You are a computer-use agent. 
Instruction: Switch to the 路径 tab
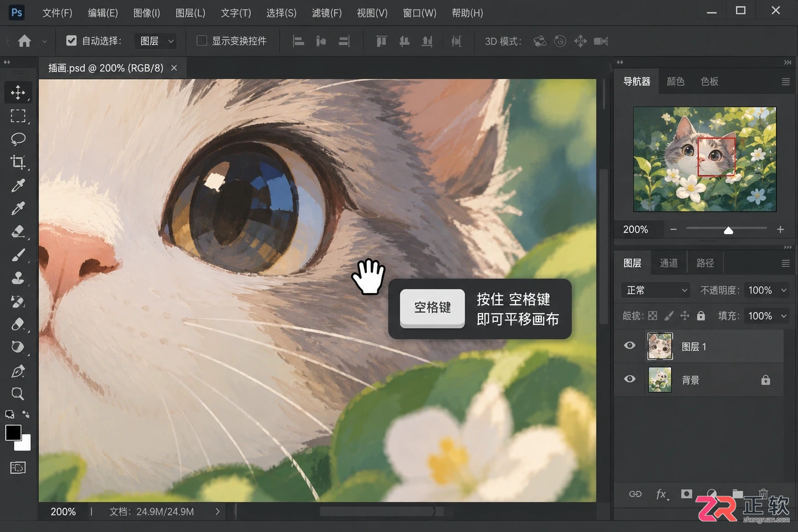click(705, 263)
